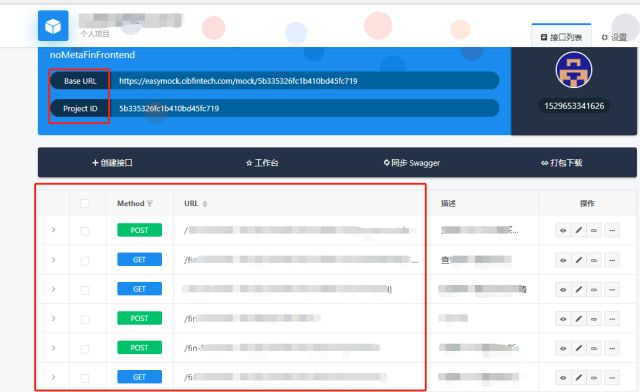
Task: Click the user avatar image
Action: [574, 70]
